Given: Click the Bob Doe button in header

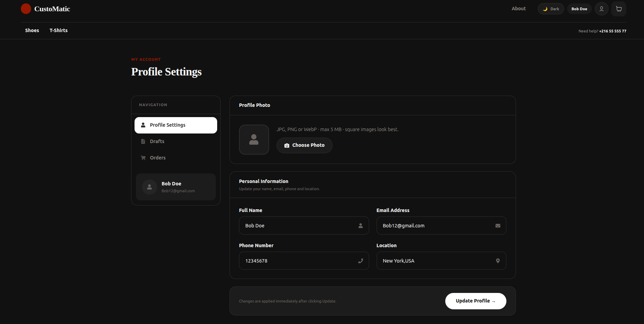Looking at the screenshot, I should coord(579,9).
